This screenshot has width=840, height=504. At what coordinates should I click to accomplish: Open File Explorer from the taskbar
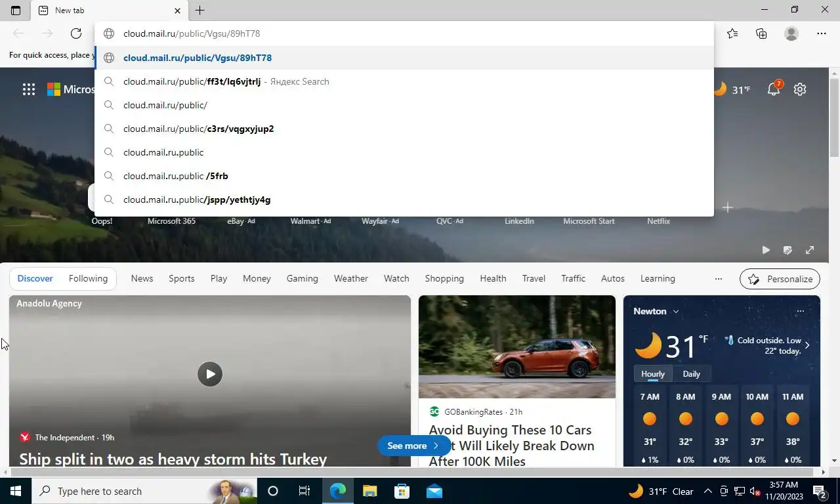pyautogui.click(x=370, y=491)
